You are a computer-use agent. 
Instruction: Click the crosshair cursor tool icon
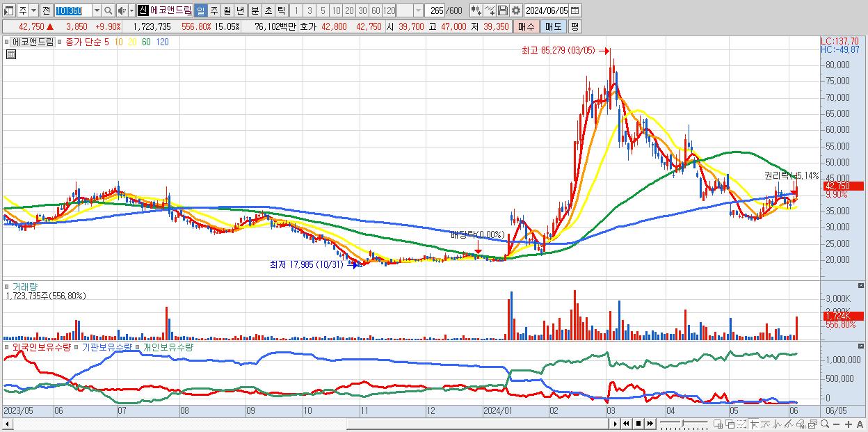click(x=754, y=424)
